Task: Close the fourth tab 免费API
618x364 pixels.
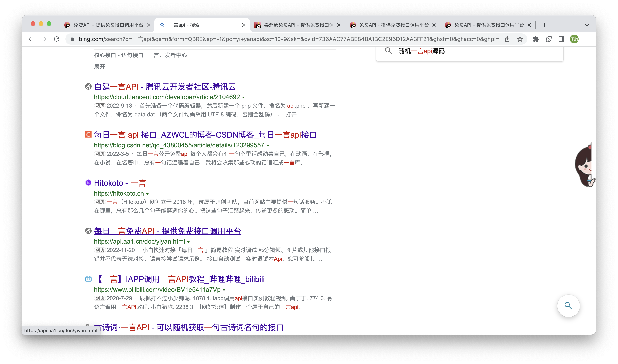Action: pos(434,25)
